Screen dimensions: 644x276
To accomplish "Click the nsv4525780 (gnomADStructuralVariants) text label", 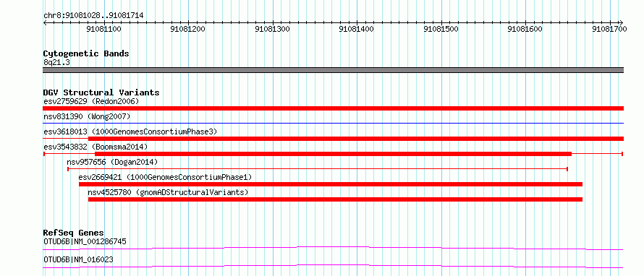I will tap(168, 192).
